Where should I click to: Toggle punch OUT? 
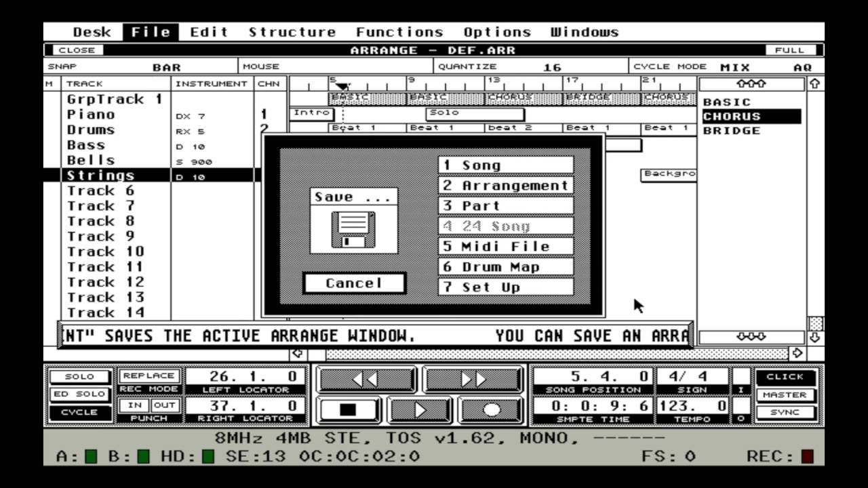[165, 405]
